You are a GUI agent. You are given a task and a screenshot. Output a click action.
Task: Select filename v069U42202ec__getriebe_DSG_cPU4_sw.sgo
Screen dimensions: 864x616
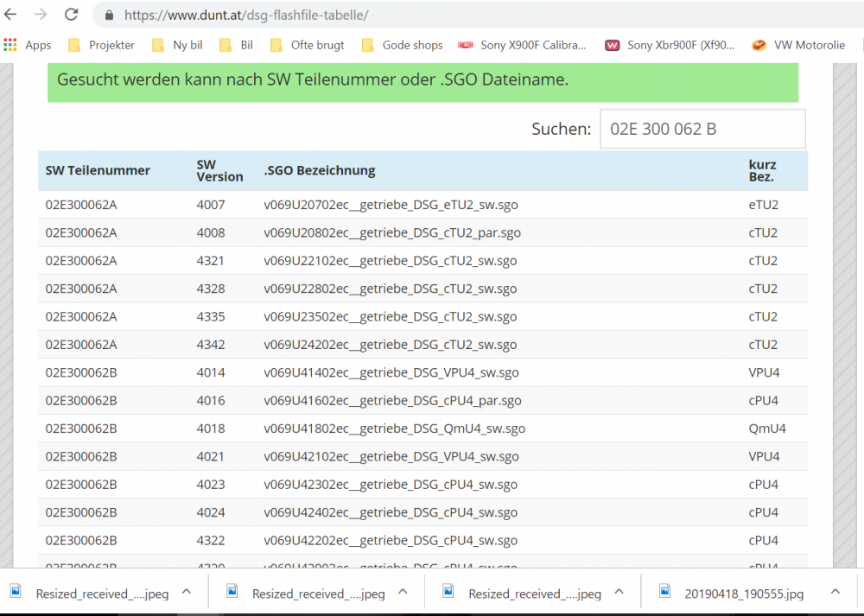(391, 541)
